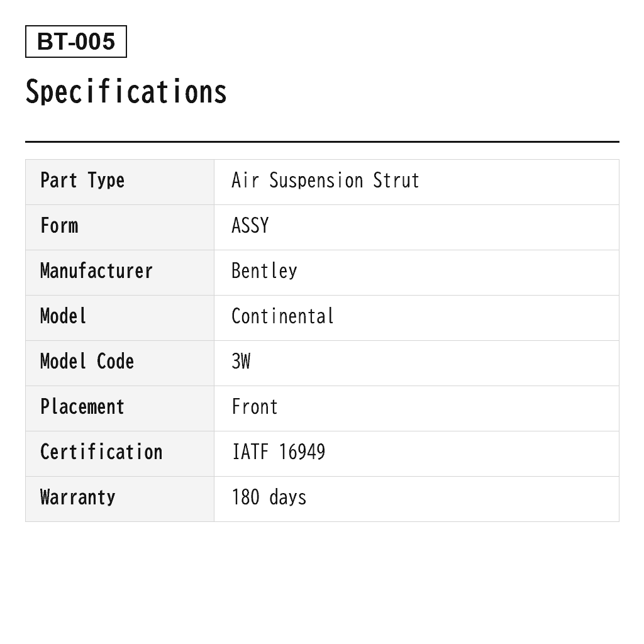Click the Placement label cell
This screenshot has height=644, width=644.
(x=120, y=408)
